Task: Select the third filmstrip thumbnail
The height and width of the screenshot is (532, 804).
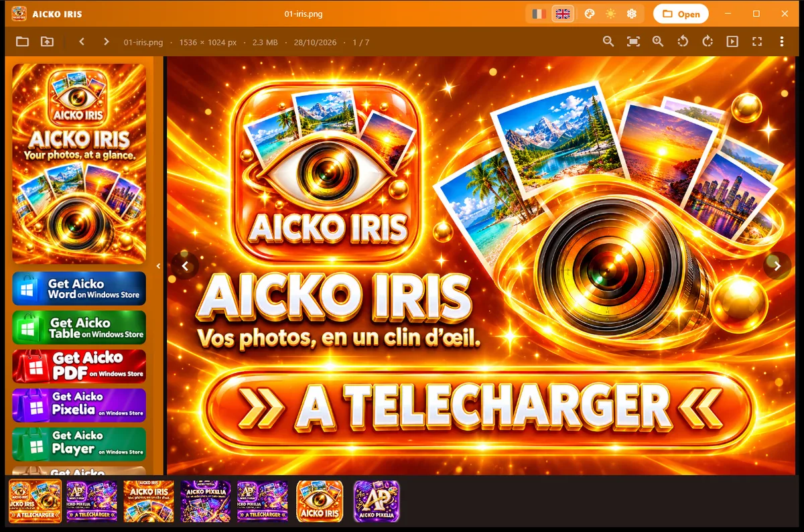Action: [x=149, y=501]
